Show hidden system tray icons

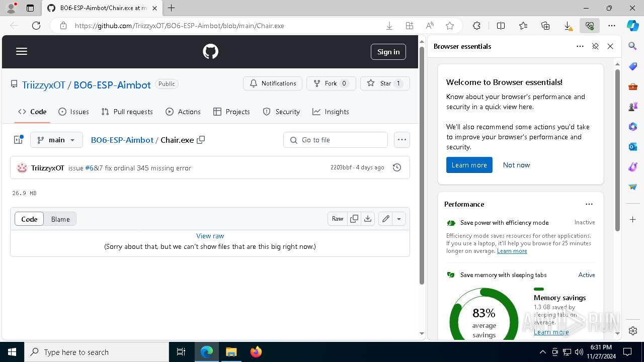(542, 352)
